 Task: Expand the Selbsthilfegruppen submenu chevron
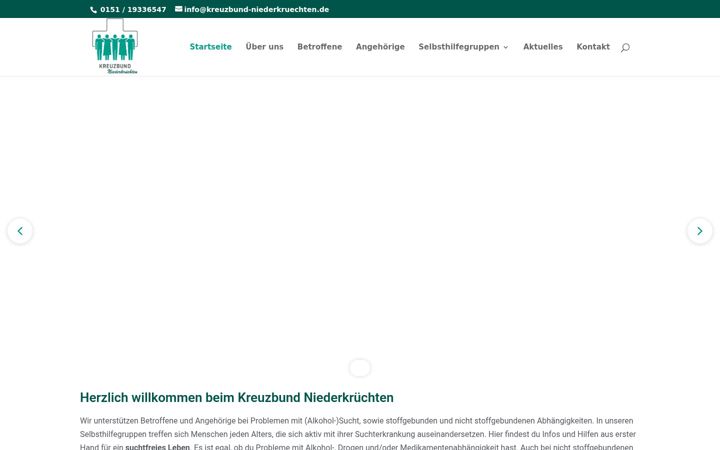pyautogui.click(x=506, y=47)
